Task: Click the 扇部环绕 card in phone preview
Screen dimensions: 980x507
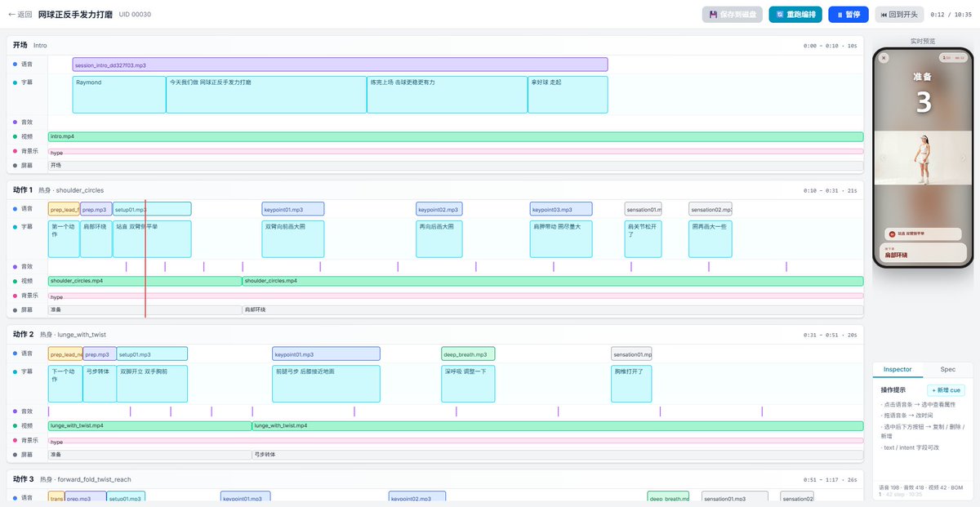Action: pyautogui.click(x=922, y=252)
